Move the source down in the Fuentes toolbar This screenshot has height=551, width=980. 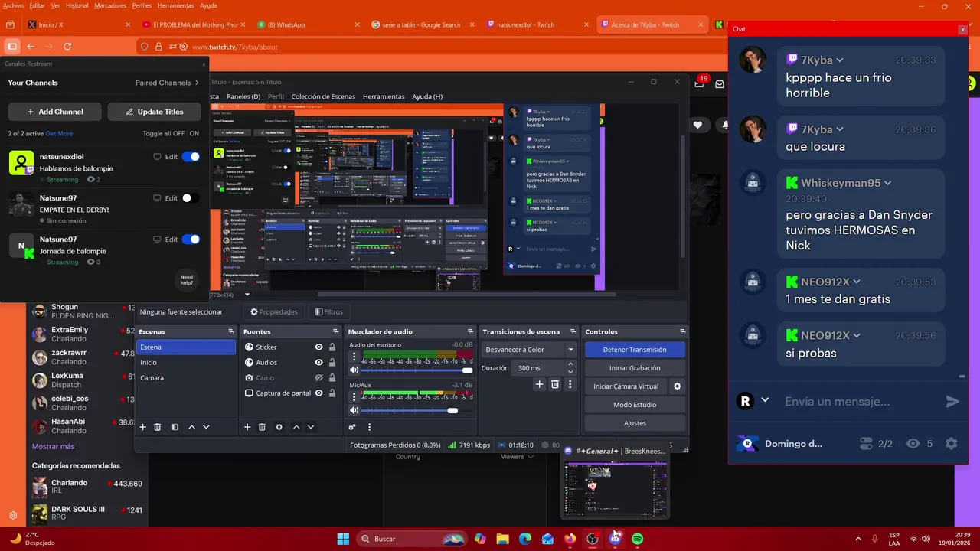tap(311, 427)
